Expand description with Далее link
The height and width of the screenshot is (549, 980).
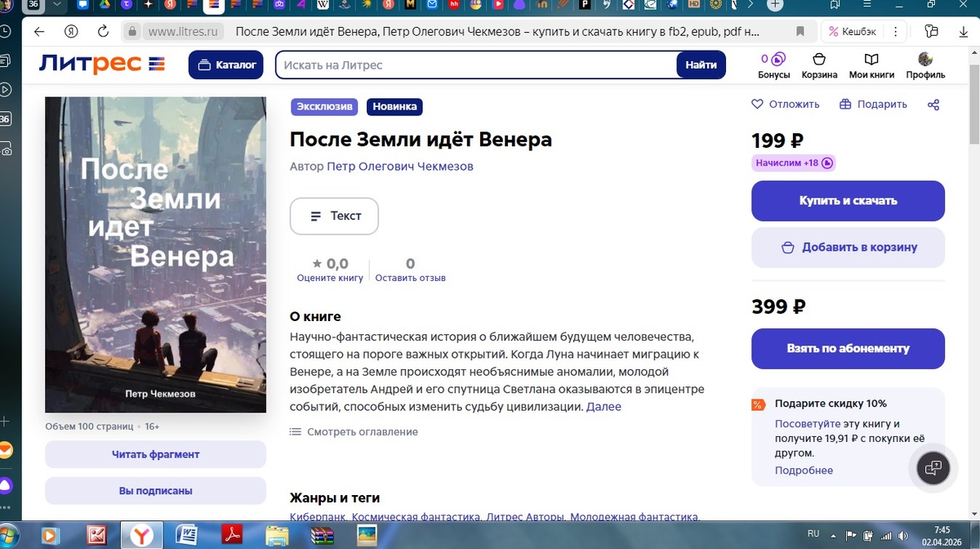604,406
